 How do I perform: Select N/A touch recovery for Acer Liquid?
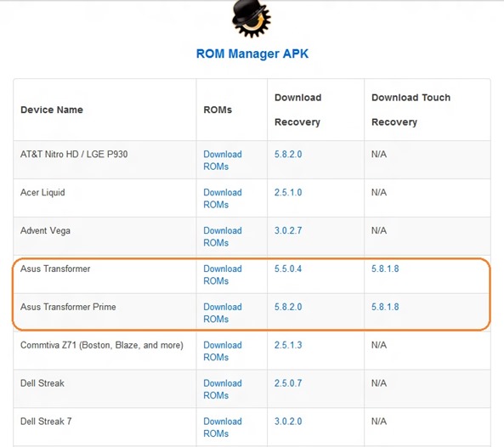379,193
